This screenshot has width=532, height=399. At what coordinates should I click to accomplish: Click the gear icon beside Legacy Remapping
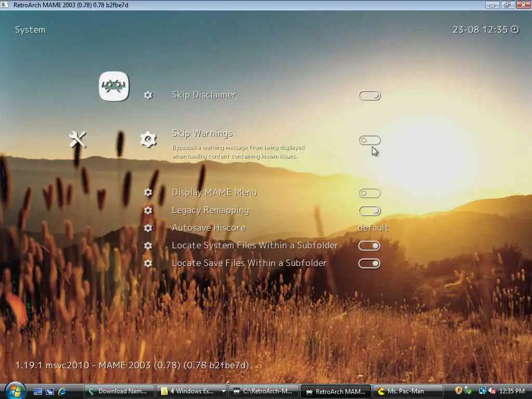[148, 210]
